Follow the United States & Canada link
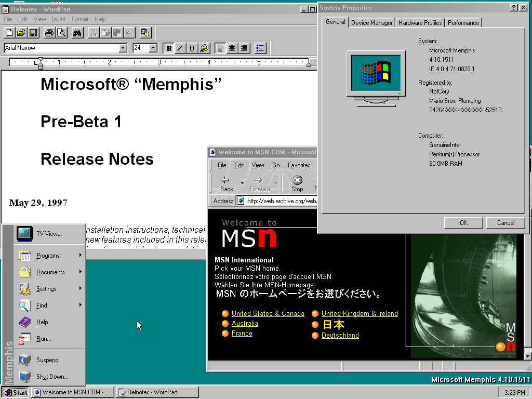The width and height of the screenshot is (532, 399). [268, 313]
